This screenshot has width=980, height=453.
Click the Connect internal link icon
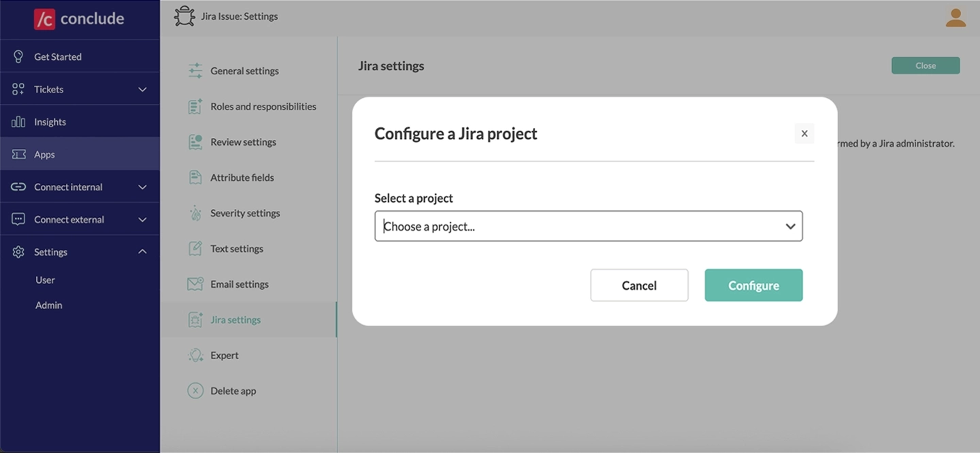pos(18,187)
